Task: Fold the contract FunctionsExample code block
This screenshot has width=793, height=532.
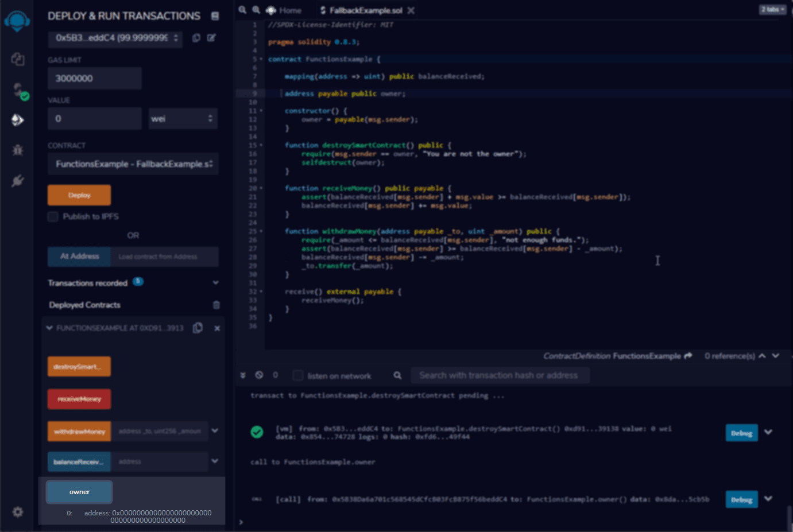Action: [261, 59]
